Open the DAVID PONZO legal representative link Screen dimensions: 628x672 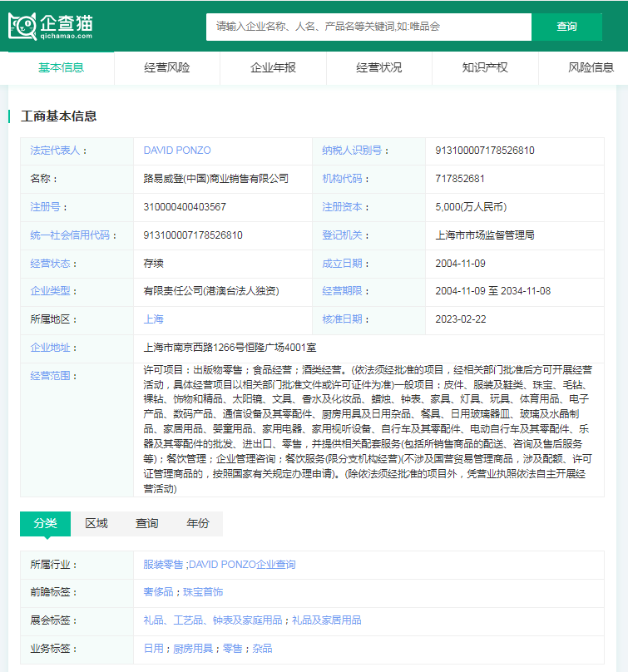click(x=177, y=151)
